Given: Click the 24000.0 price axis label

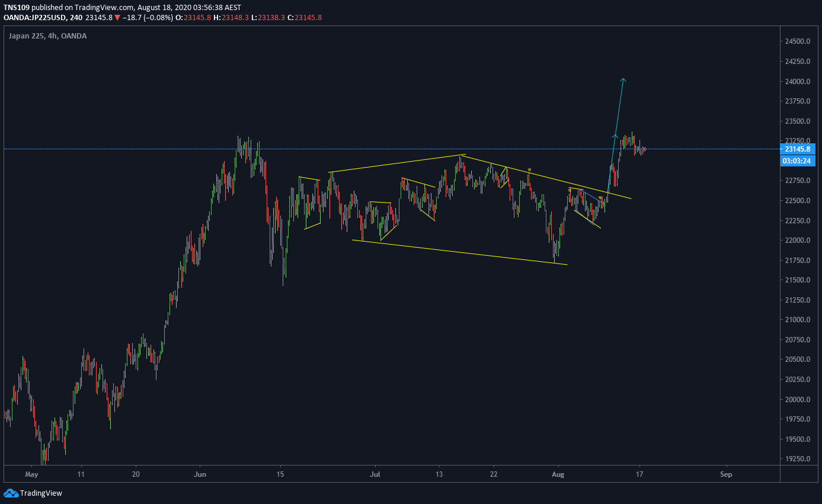Looking at the screenshot, I should point(798,81).
